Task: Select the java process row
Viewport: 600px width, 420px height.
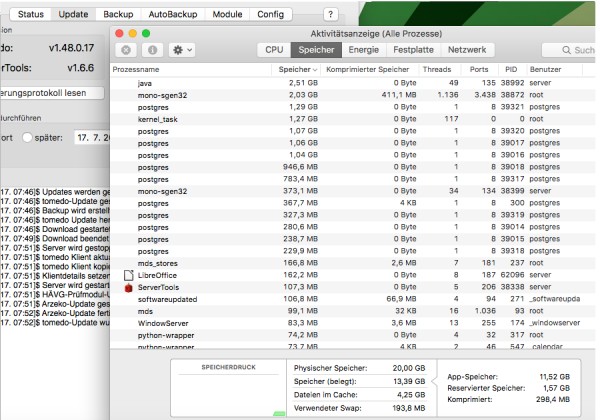Action: tap(353, 83)
